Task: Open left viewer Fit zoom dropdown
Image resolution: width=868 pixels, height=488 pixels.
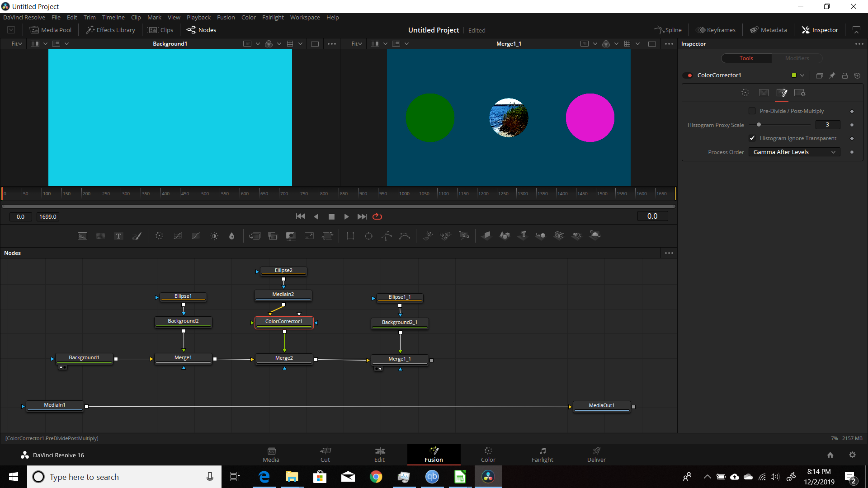Action: [x=17, y=44]
